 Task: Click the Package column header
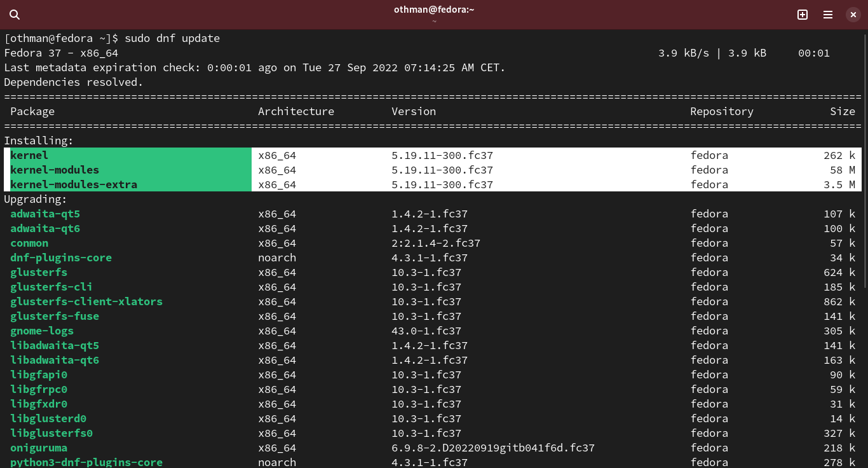tap(32, 111)
